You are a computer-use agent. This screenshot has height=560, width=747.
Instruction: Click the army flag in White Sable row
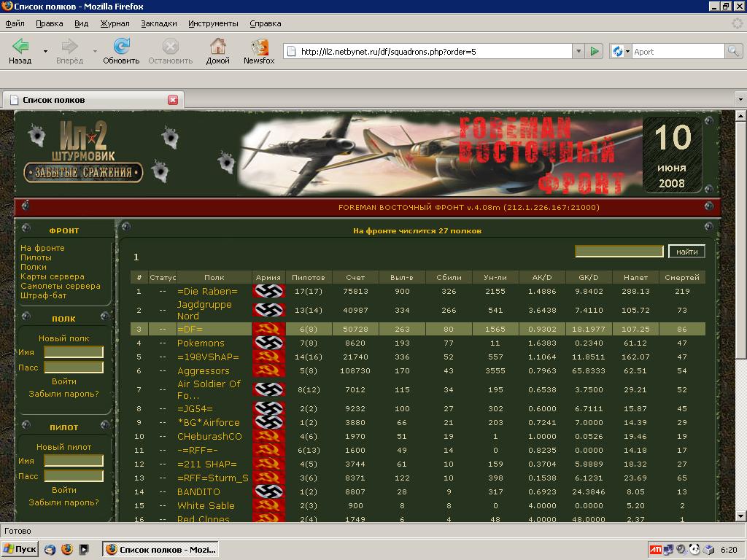tap(269, 505)
